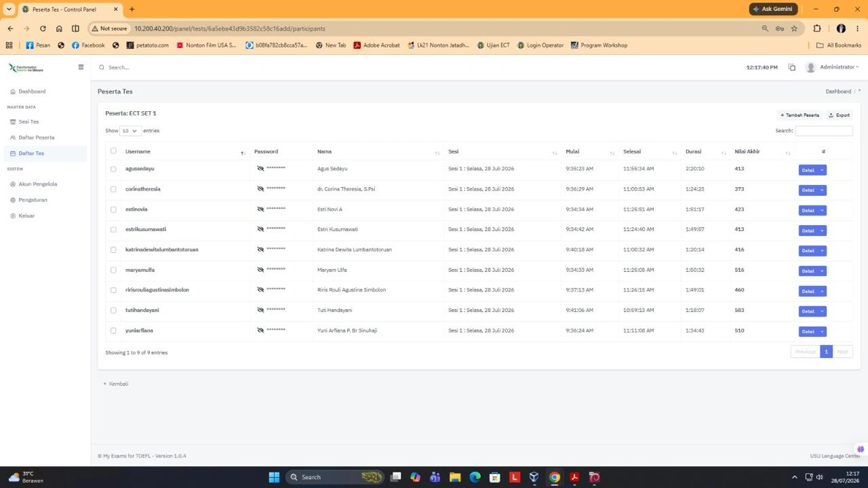Open File Explorer from the taskbar

455,477
